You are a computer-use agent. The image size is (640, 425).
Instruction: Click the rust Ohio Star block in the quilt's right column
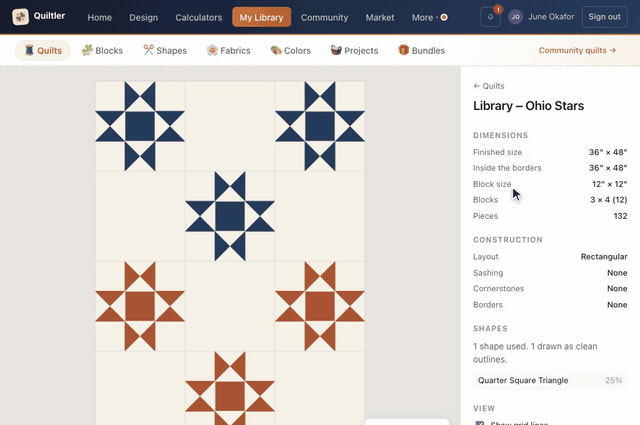[x=320, y=306]
